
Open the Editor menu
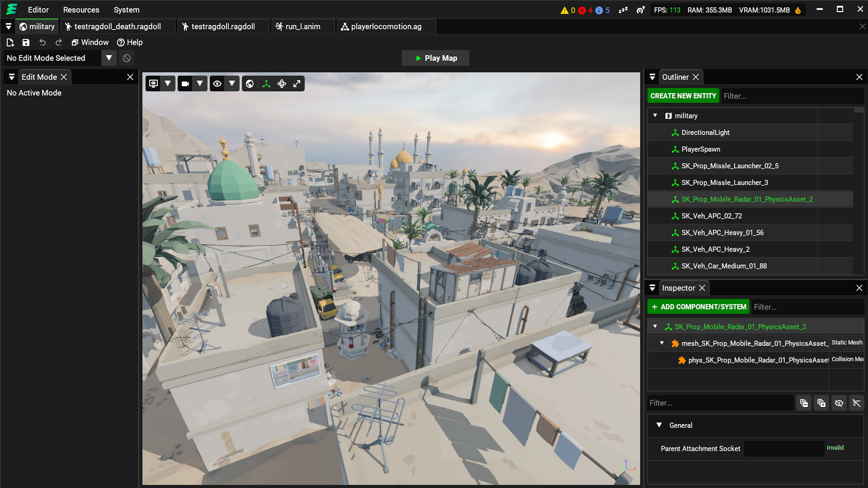pyautogui.click(x=38, y=10)
